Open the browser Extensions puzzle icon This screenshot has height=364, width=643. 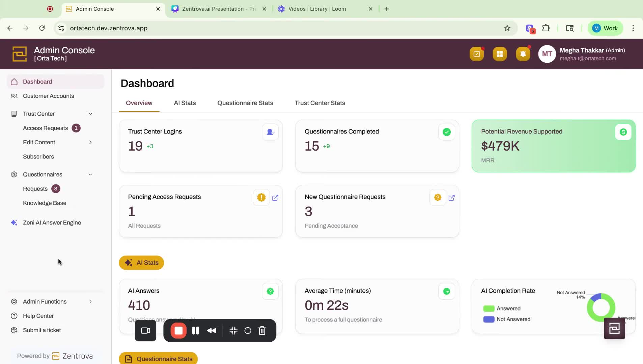pyautogui.click(x=546, y=28)
